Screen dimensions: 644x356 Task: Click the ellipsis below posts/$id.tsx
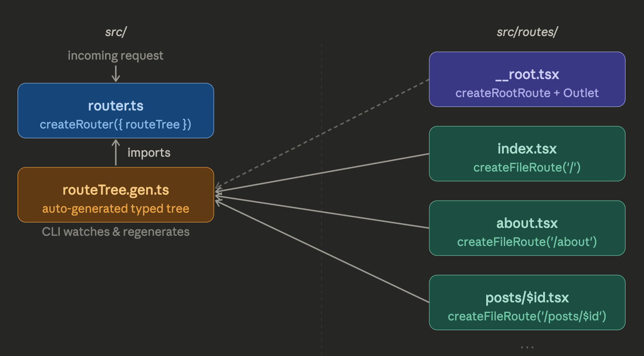[527, 346]
